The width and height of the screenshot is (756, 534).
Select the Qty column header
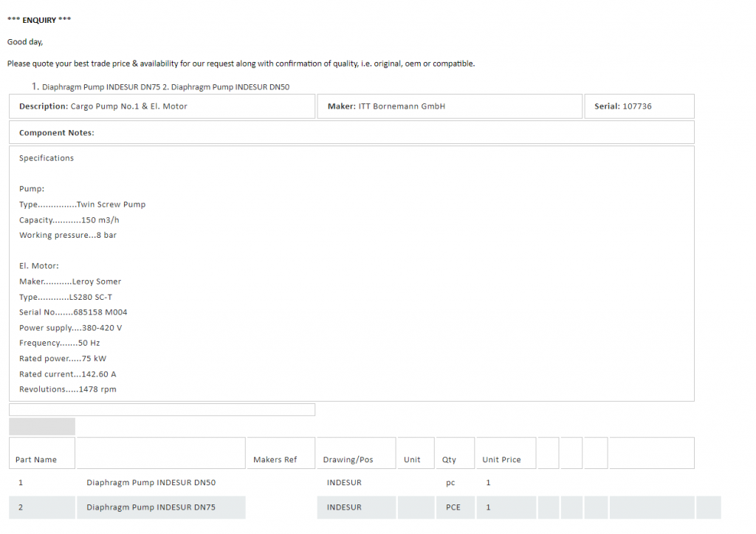(x=450, y=459)
